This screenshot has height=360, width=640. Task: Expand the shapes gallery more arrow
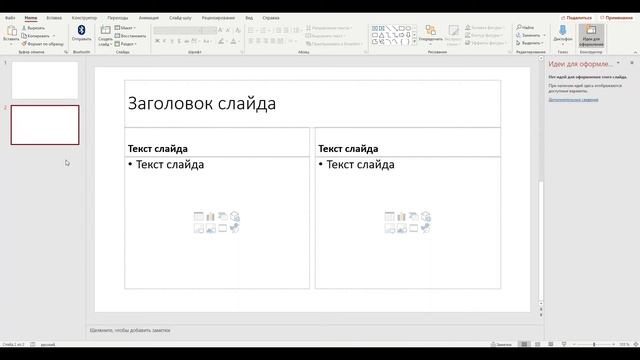414,41
